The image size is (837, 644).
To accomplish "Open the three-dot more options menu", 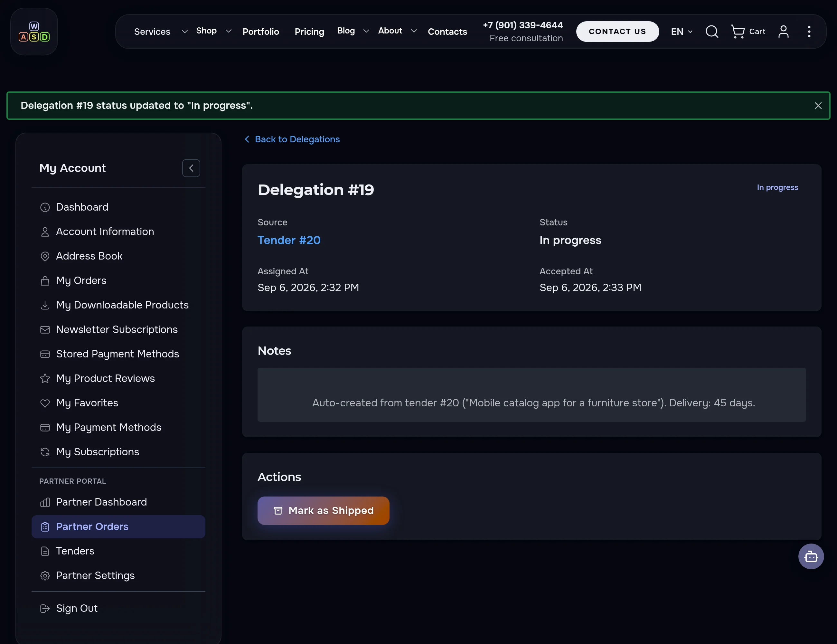I will point(809,32).
